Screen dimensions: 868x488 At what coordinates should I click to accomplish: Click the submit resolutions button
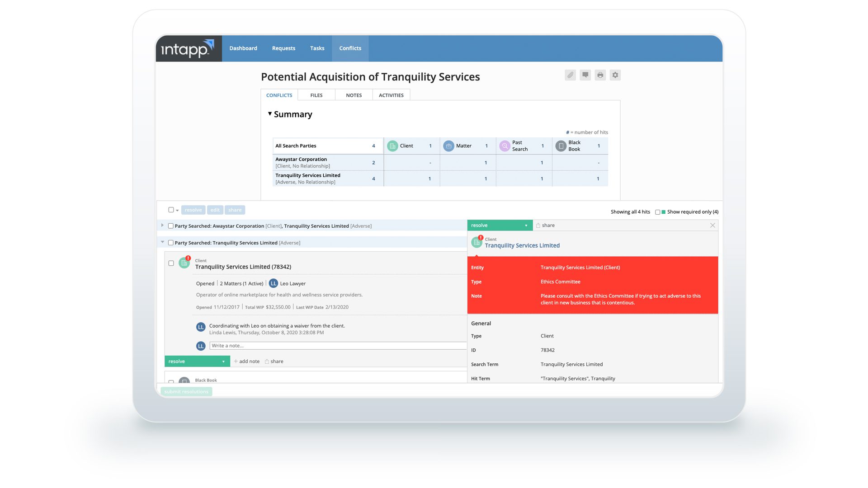(186, 392)
